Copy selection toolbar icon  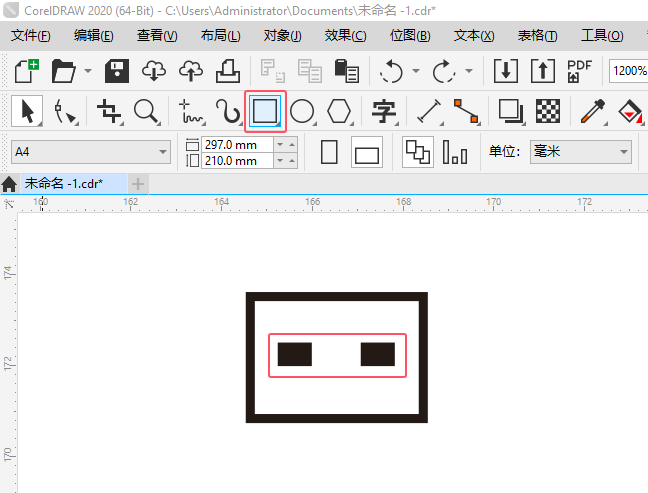click(310, 71)
